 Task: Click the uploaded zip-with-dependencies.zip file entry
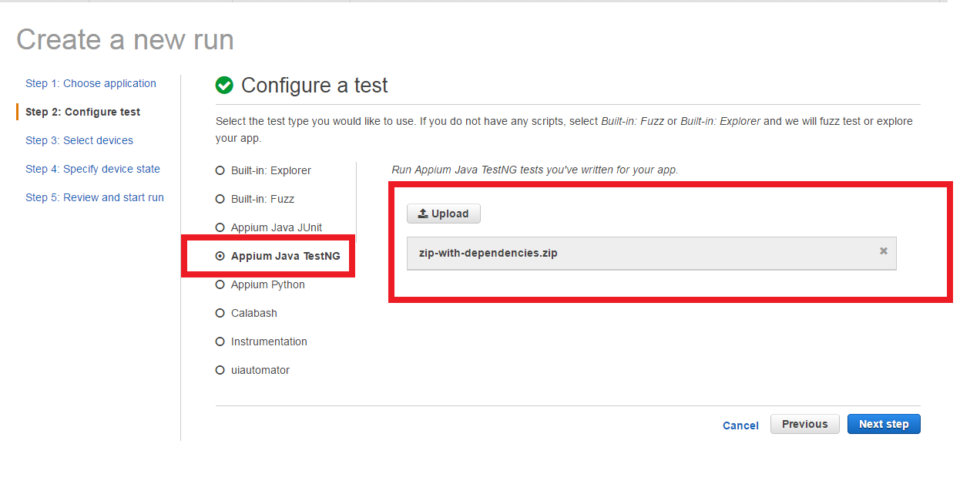(488, 253)
